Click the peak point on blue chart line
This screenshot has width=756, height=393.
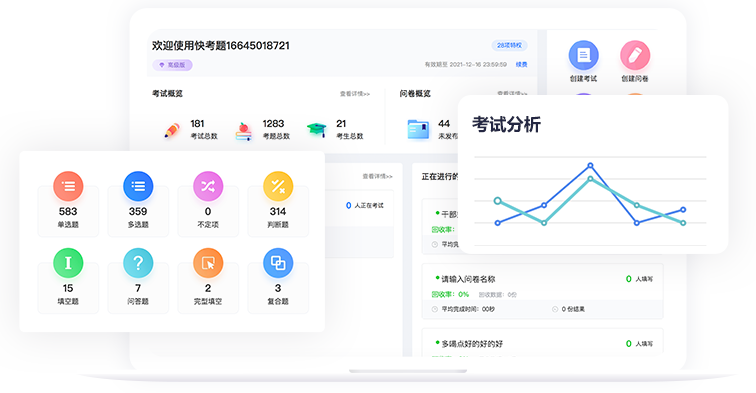590,165
